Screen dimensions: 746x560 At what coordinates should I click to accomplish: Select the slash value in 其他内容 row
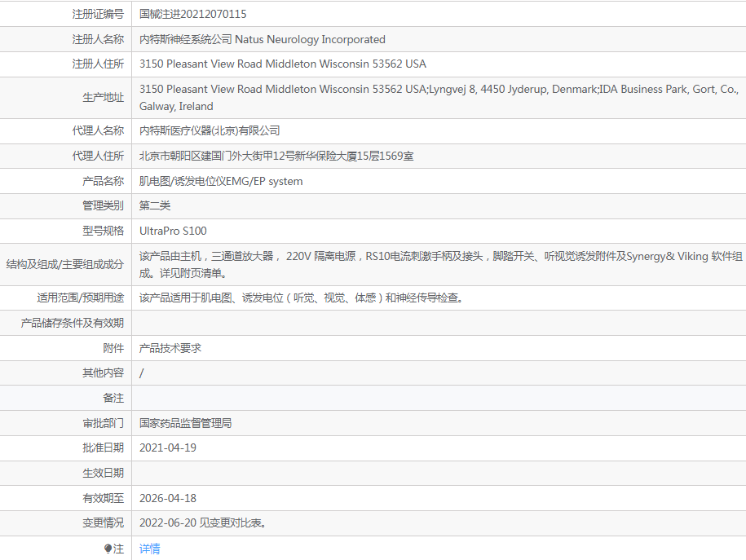pyautogui.click(x=141, y=373)
